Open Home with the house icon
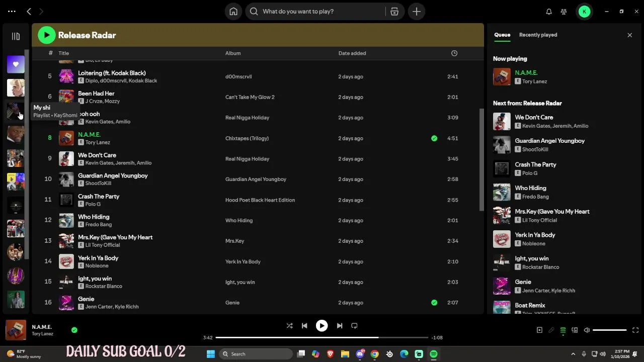Viewport: 644px width, 362px height. point(233,11)
